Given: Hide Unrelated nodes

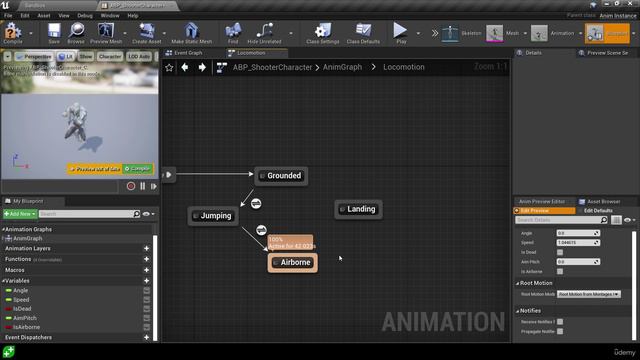Looking at the screenshot, I should click(264, 33).
